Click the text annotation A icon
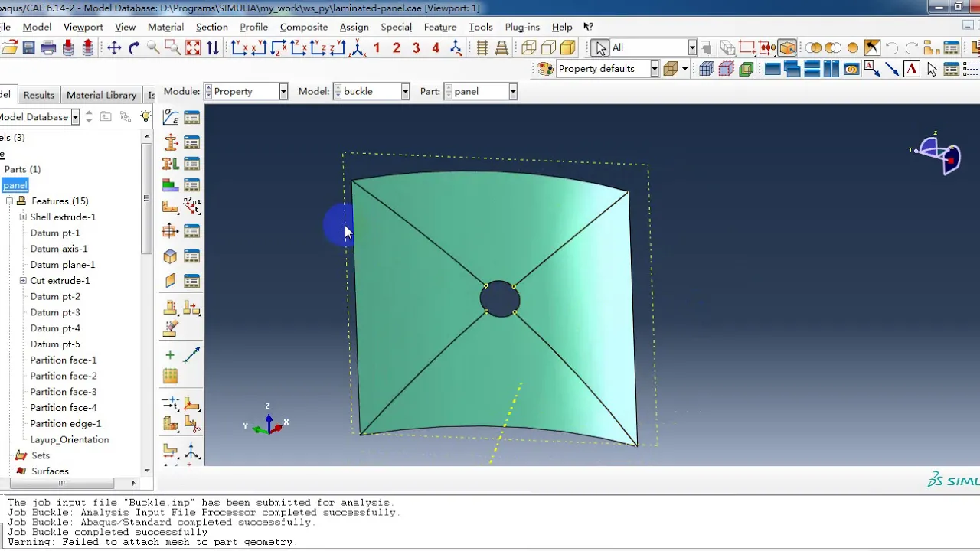This screenshot has height=551, width=980. click(912, 69)
